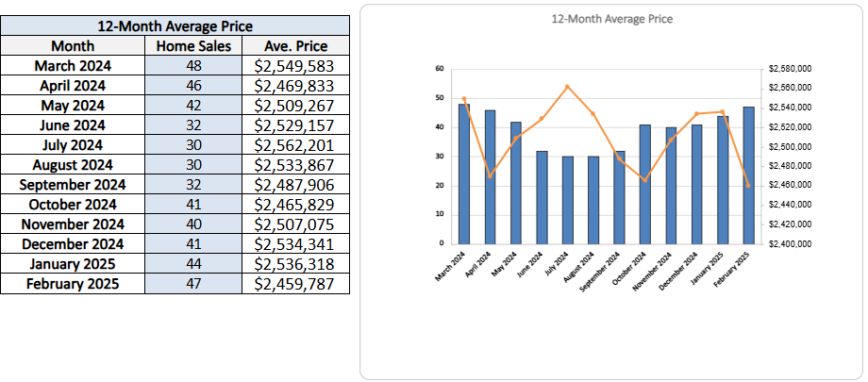Select the price cell $2,465,829

296,205
